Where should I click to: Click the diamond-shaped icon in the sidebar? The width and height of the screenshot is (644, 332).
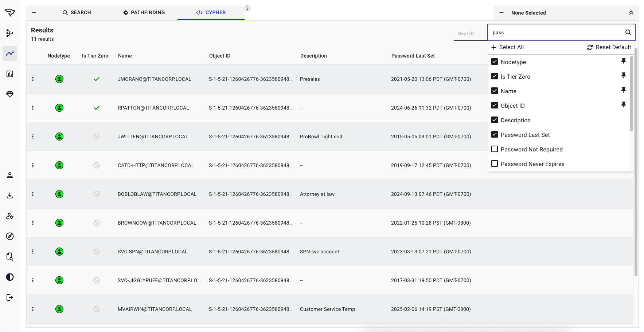(10, 94)
